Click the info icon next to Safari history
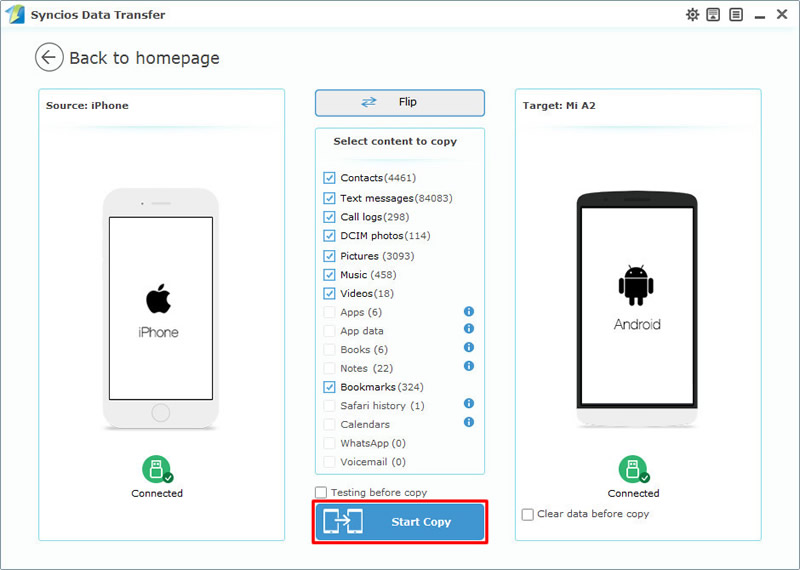The width and height of the screenshot is (800, 570). point(469,404)
